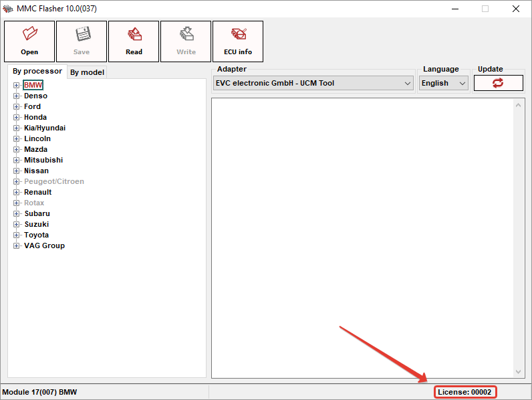Open the ECU info button
This screenshot has width=532, height=400.
[238, 41]
